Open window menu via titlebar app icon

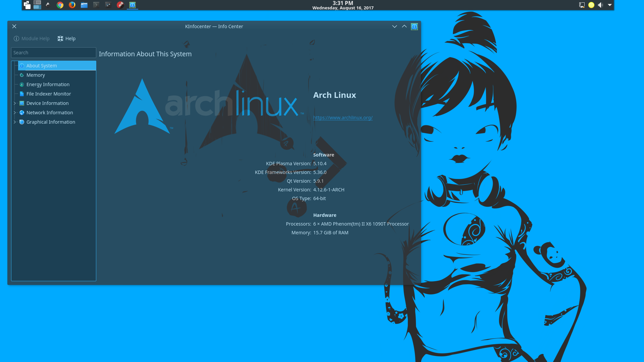coord(415,26)
